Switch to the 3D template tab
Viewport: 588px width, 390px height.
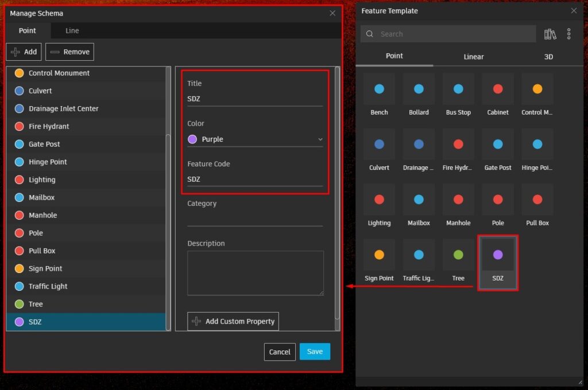point(548,57)
